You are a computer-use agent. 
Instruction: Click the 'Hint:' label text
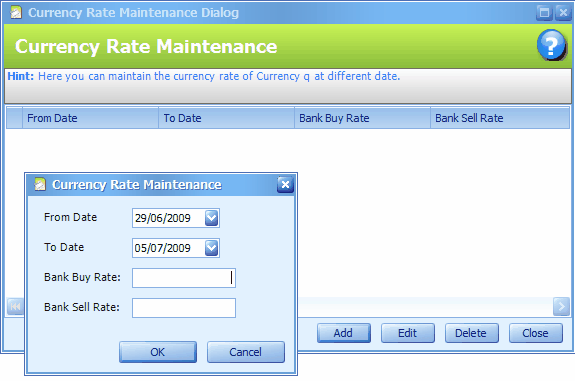[21, 76]
